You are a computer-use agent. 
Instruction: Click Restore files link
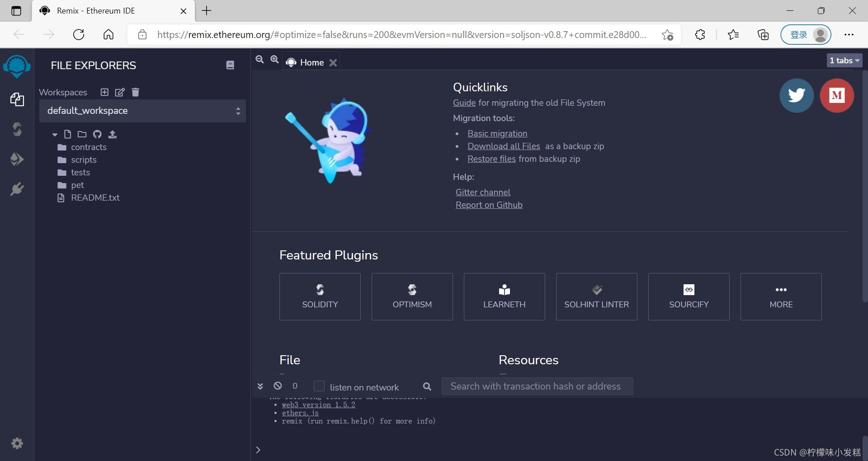491,159
